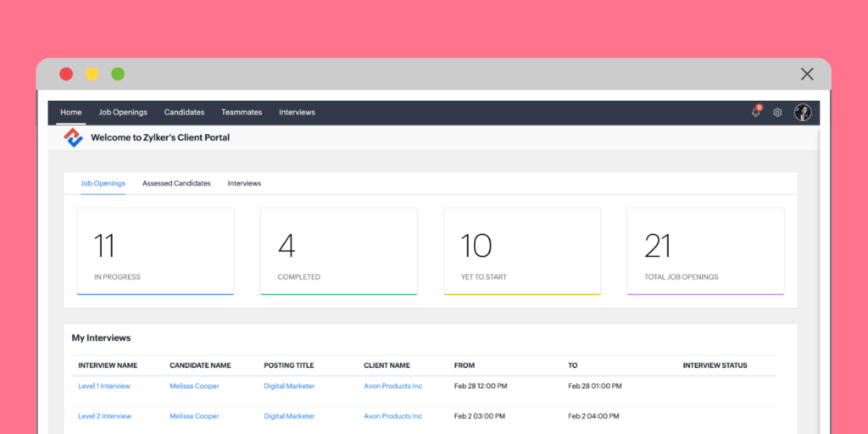868x434 pixels.
Task: Click the user profile avatar
Action: (x=802, y=113)
